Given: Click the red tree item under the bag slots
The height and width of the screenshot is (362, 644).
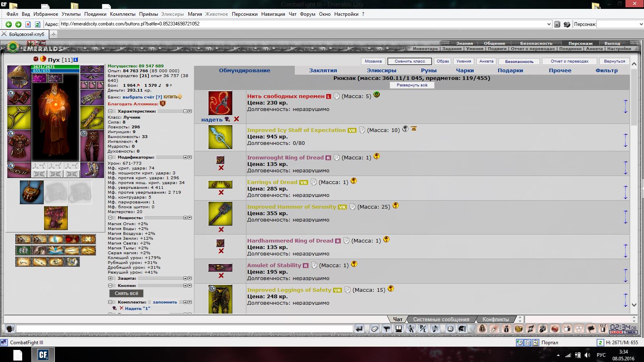Looking at the screenshot, I should pyautogui.click(x=56, y=218).
